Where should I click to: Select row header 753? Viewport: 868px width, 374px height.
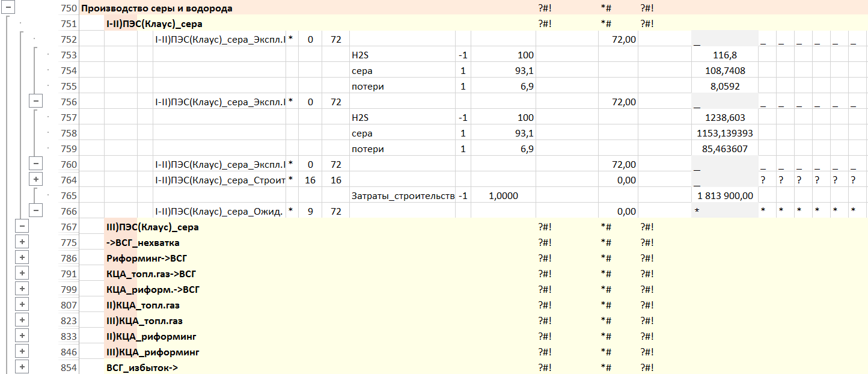69,55
